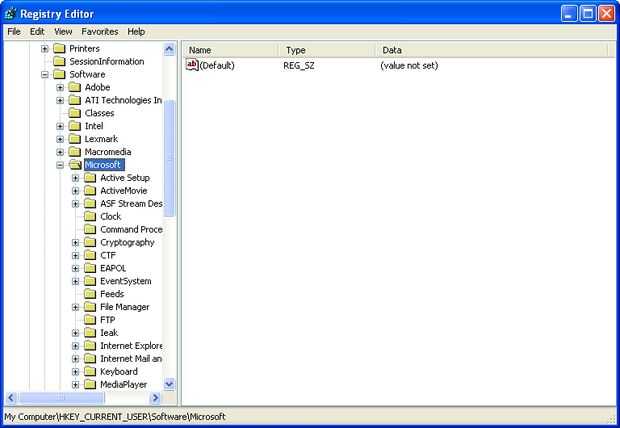Select the SessionInformation key label
The image size is (620, 428).
click(107, 61)
